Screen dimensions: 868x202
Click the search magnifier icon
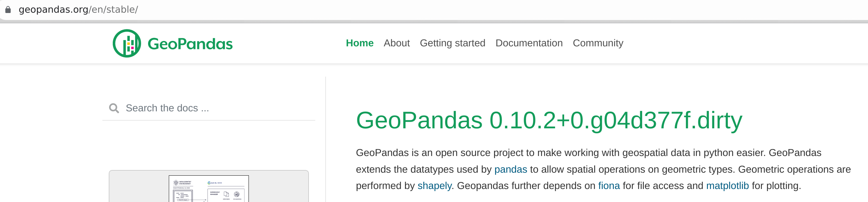click(x=114, y=107)
